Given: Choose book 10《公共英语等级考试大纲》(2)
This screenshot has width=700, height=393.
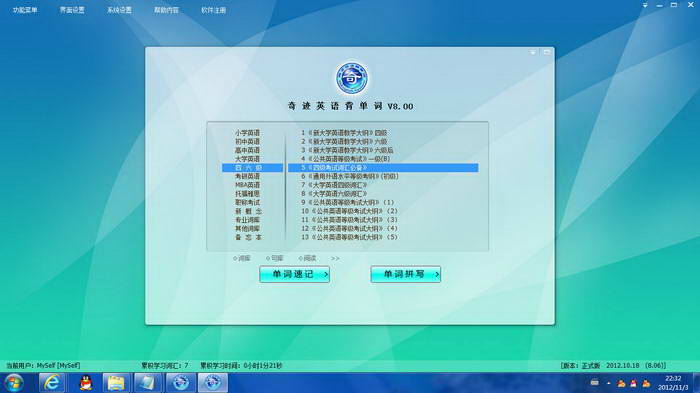Looking at the screenshot, I should pos(349,211).
